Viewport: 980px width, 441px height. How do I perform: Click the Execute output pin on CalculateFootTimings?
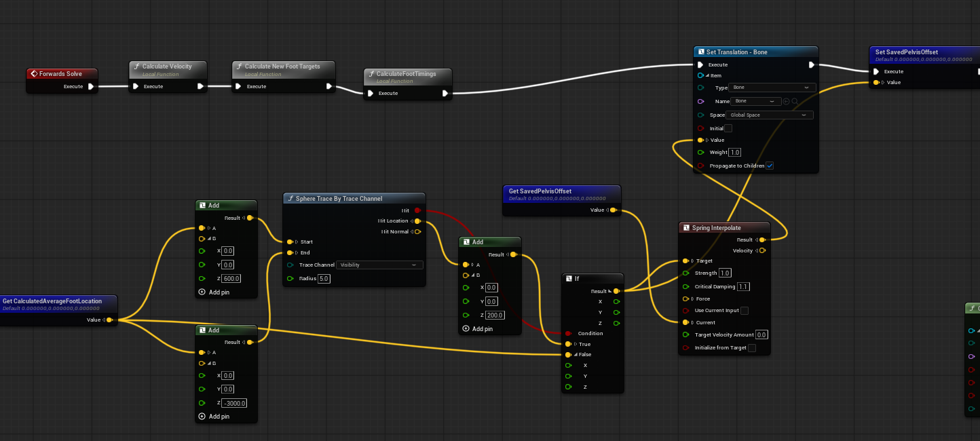click(445, 93)
